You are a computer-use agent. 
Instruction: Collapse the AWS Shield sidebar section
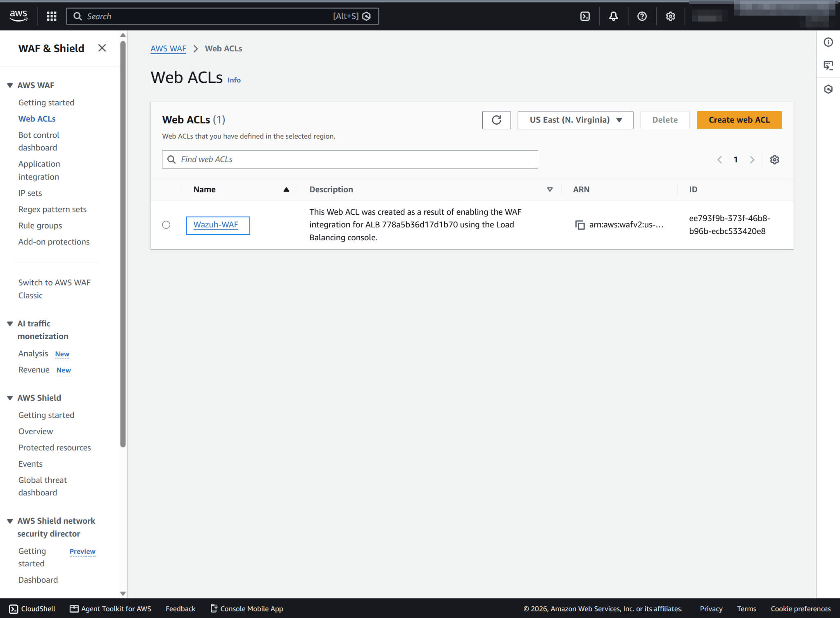[x=10, y=398]
